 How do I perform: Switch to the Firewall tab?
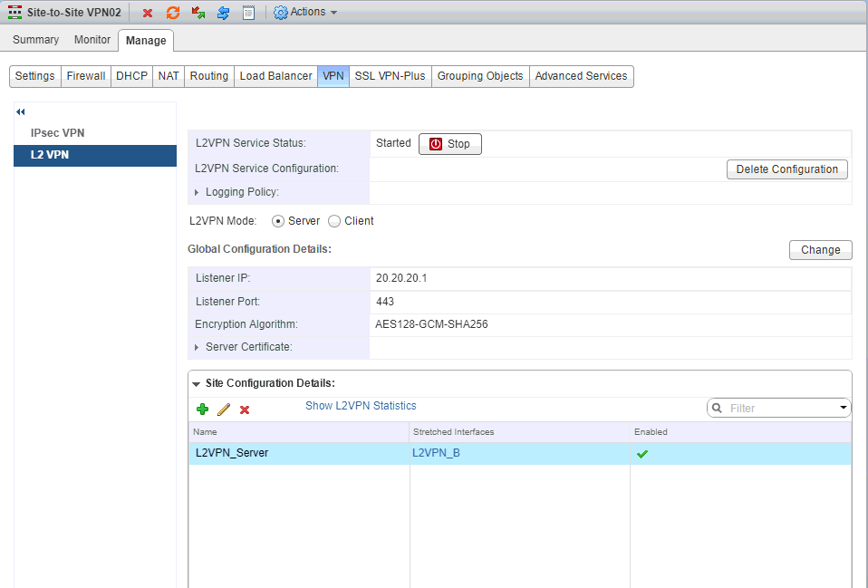pyautogui.click(x=85, y=76)
